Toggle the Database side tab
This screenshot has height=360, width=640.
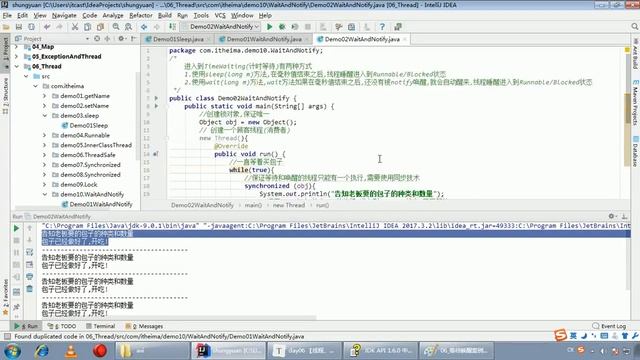(x=635, y=151)
